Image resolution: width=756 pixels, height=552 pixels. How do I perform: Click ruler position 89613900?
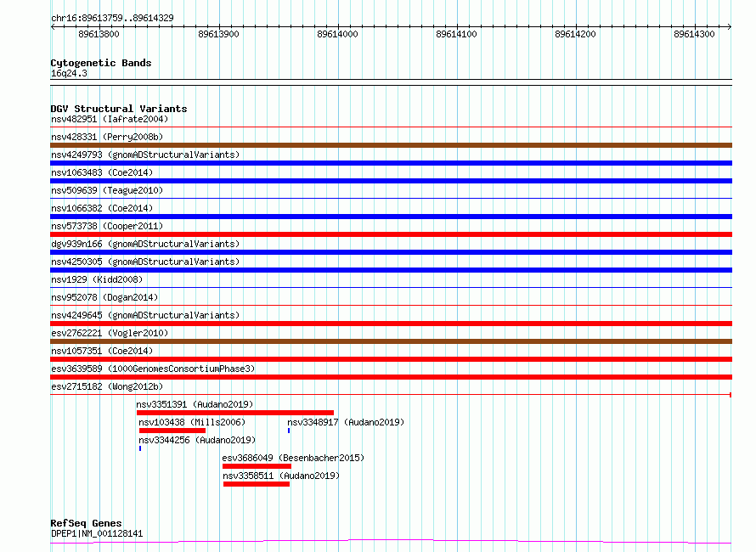(x=218, y=34)
